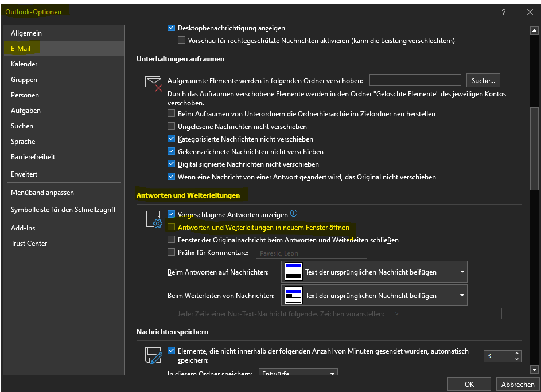Click the scrollbar down arrow
The width and height of the screenshot is (541, 392).
tap(534, 369)
